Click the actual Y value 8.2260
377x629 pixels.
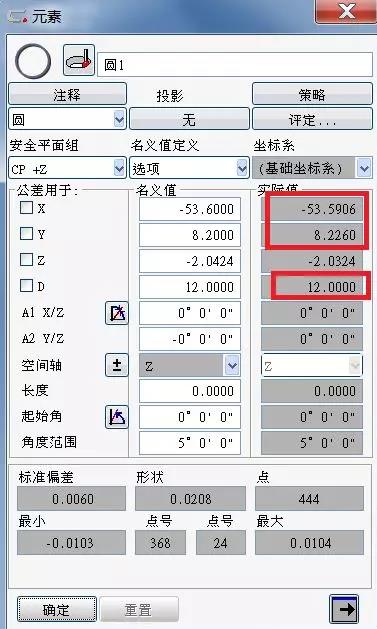(x=312, y=235)
